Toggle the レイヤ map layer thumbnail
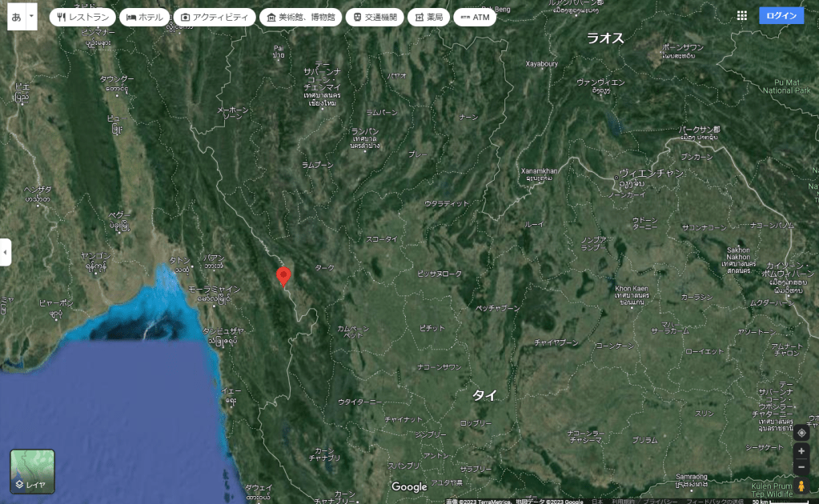This screenshot has height=504, width=819. pyautogui.click(x=32, y=471)
